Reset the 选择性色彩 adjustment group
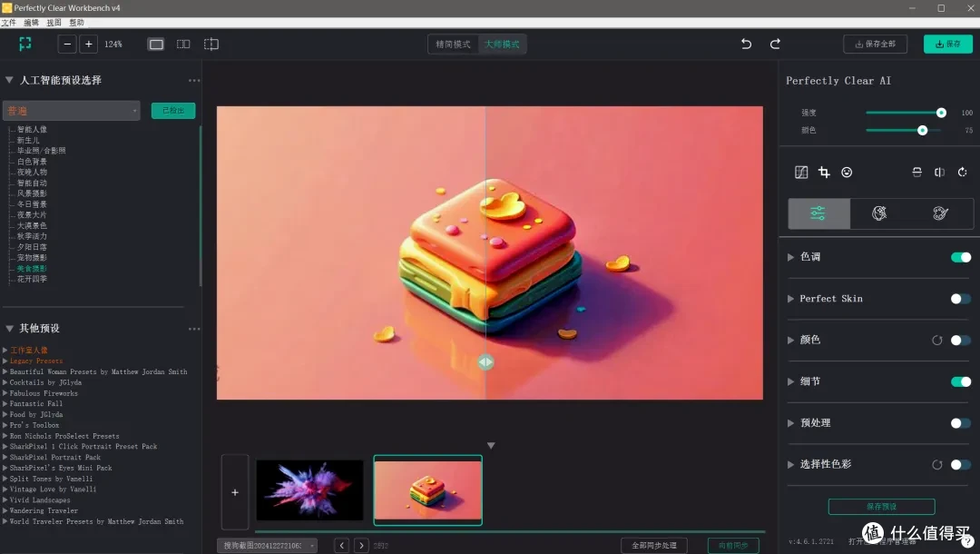The image size is (980, 554). [936, 465]
